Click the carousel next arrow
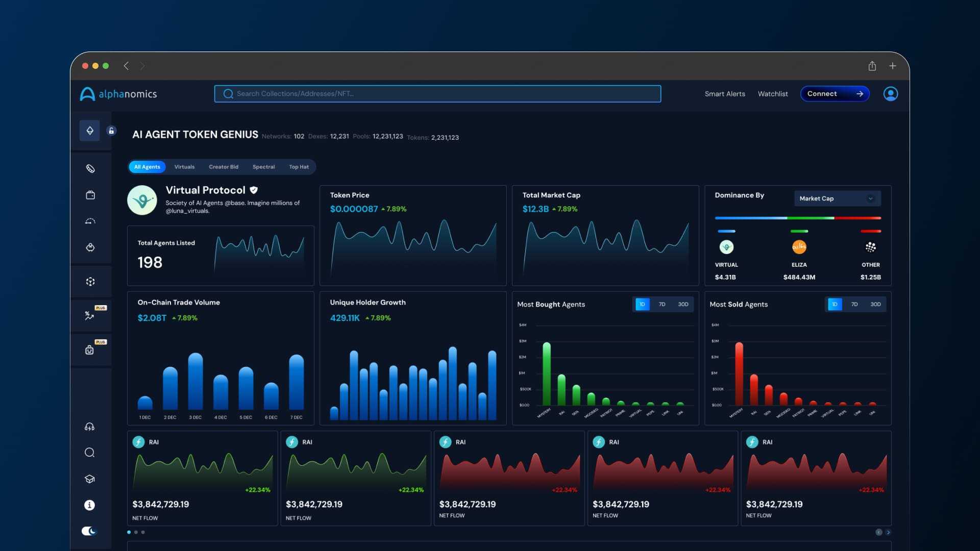The height and width of the screenshot is (551, 980). click(x=888, y=532)
